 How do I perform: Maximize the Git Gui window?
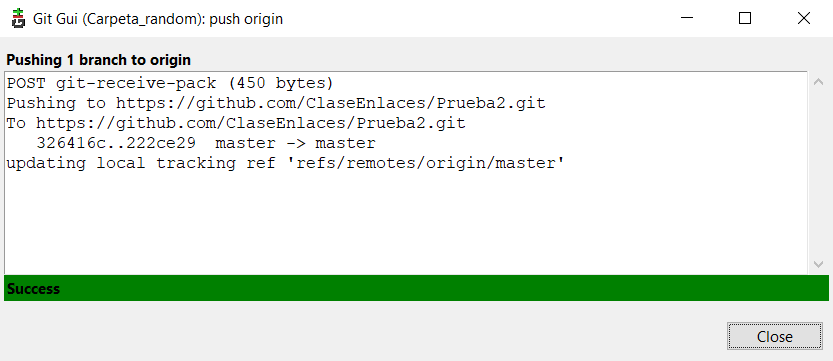(745, 18)
